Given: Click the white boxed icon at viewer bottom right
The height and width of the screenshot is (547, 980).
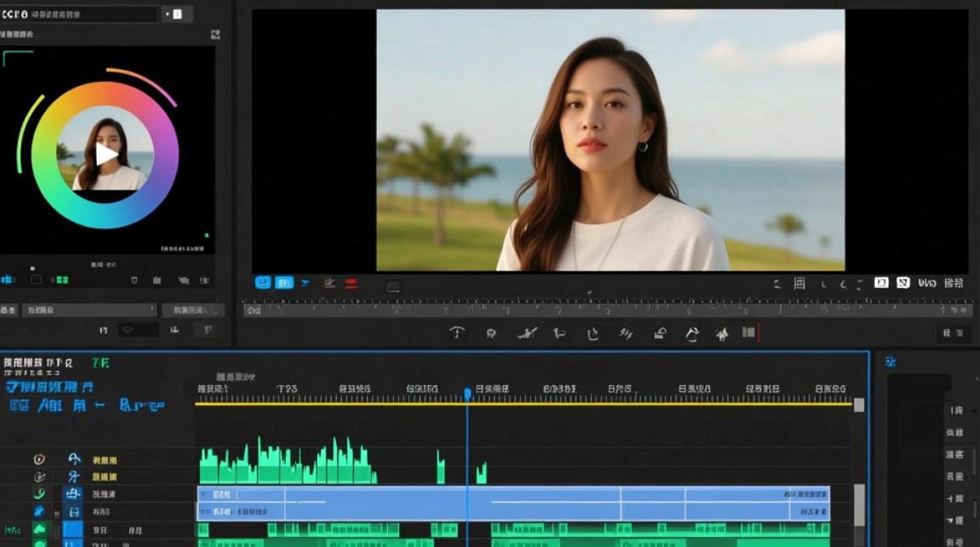Looking at the screenshot, I should (881, 282).
